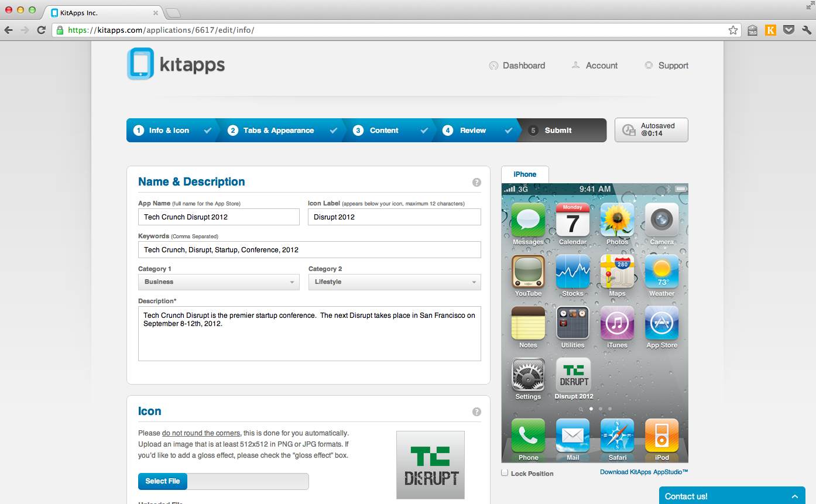Tap the App Store icon in preview
This screenshot has width=816, height=504.
coord(661,323)
